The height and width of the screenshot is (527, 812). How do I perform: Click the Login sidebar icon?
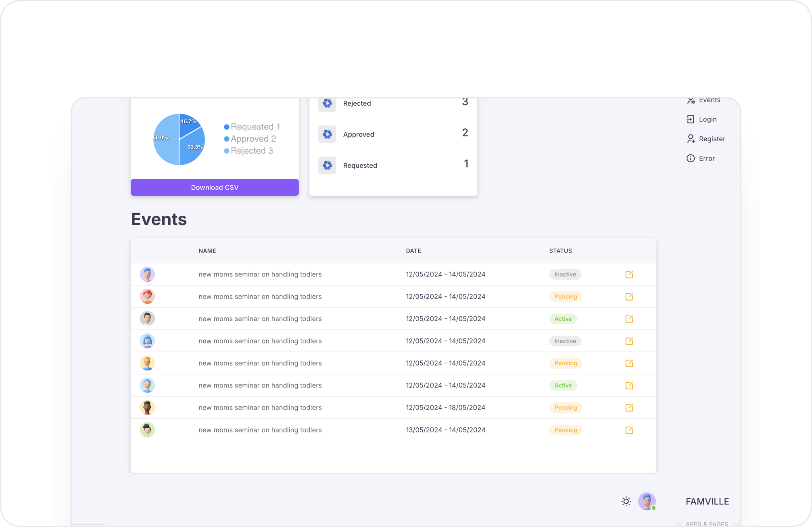tap(690, 119)
